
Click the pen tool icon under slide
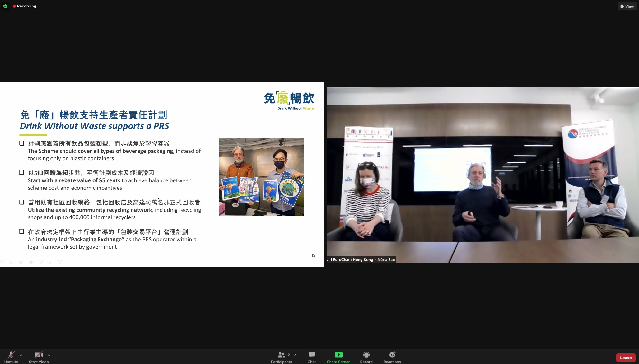coord(21,262)
